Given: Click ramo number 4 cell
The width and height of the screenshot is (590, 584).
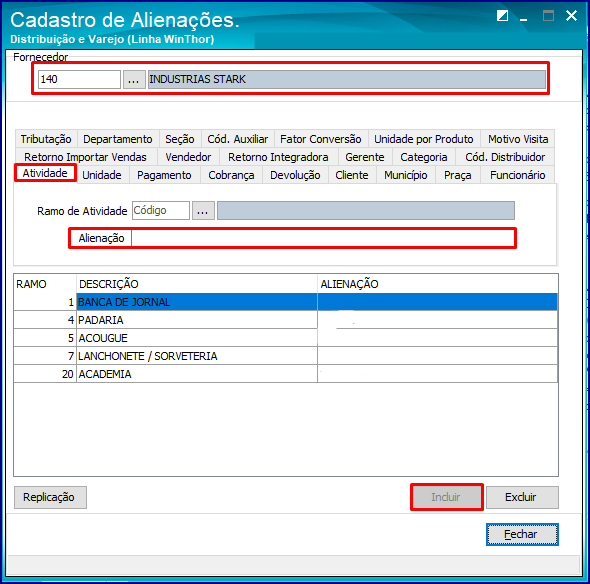Looking at the screenshot, I should (45, 320).
